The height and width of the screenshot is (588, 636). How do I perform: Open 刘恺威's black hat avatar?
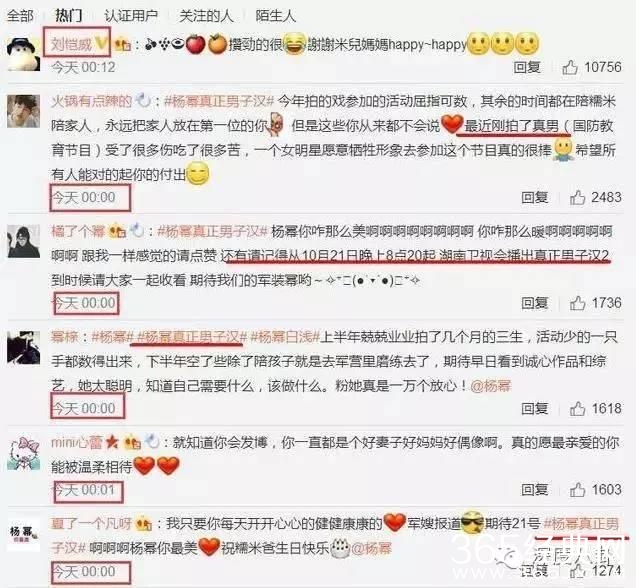coord(24,54)
